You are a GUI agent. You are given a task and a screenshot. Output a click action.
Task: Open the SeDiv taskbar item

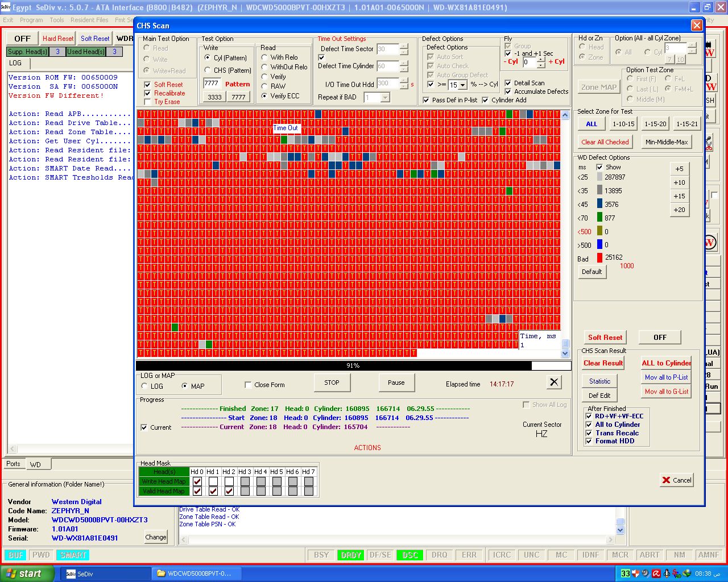coord(105,573)
